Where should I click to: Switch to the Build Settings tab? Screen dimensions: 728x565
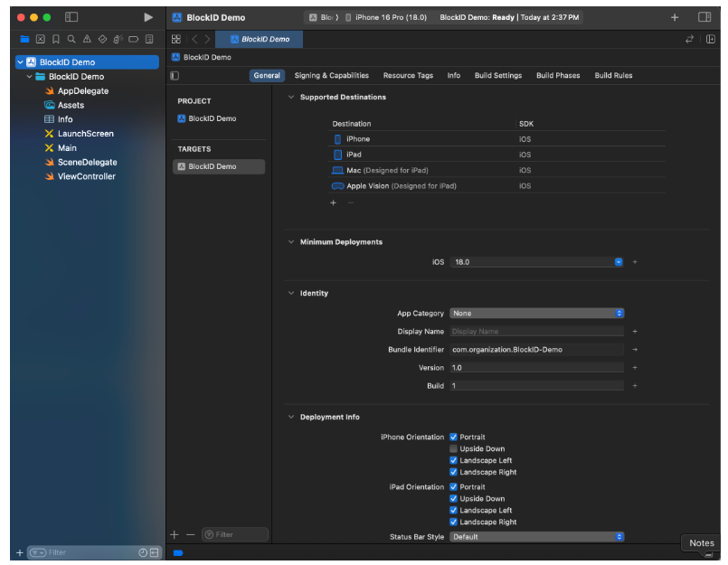click(x=497, y=76)
